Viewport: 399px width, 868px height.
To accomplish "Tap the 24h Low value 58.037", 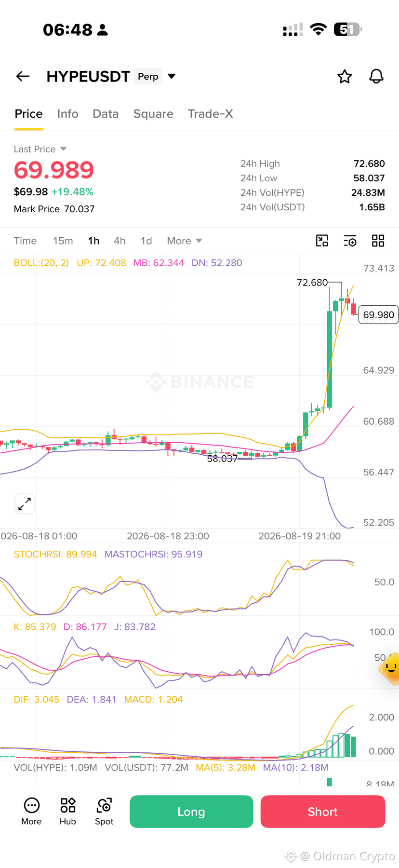I will tap(369, 178).
